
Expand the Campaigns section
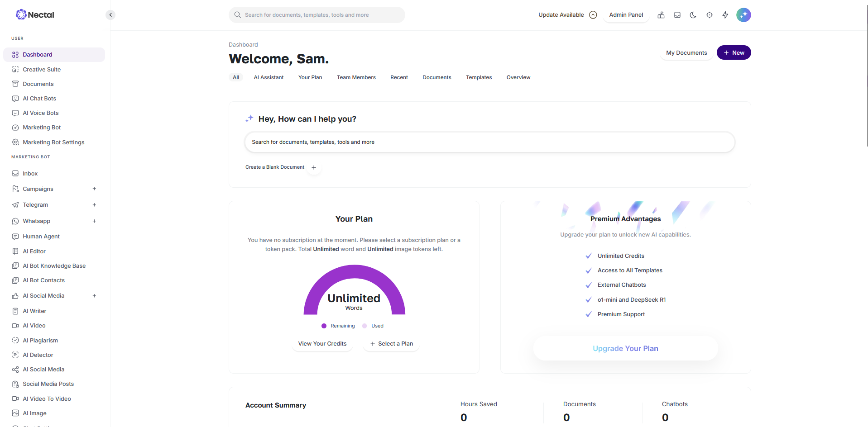point(94,189)
